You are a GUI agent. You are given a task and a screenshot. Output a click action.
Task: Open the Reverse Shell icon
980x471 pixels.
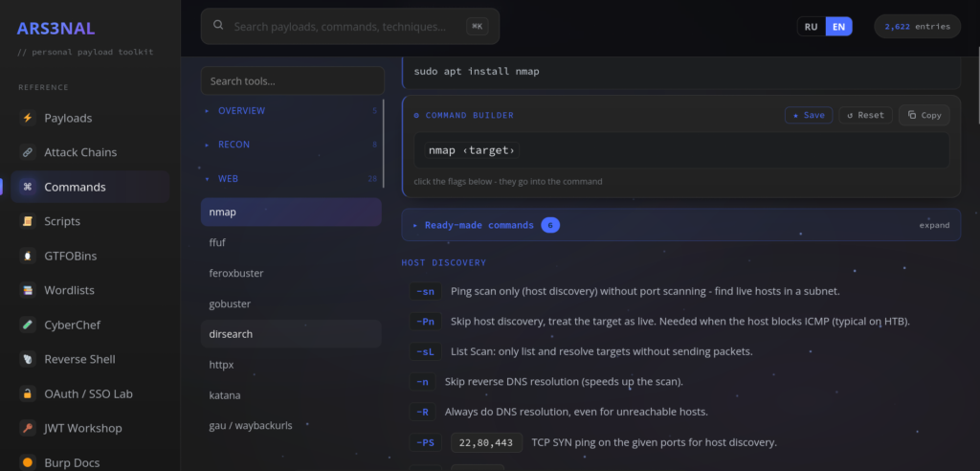click(x=28, y=359)
